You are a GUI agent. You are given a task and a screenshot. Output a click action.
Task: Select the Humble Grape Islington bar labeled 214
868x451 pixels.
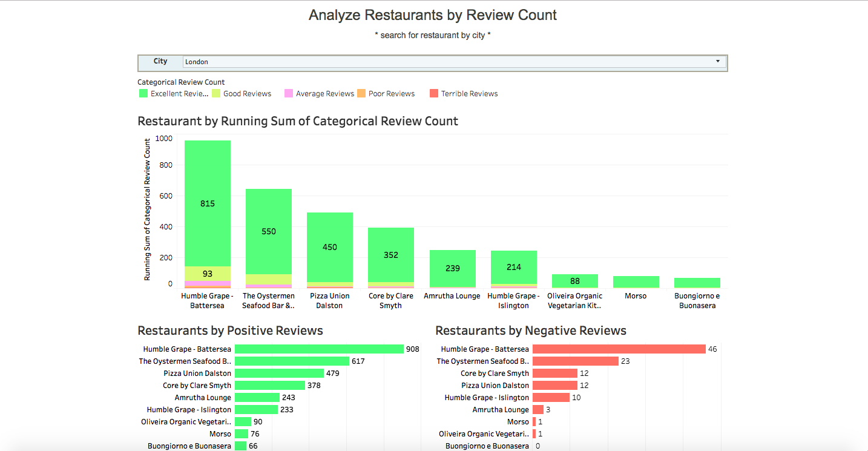pyautogui.click(x=514, y=267)
